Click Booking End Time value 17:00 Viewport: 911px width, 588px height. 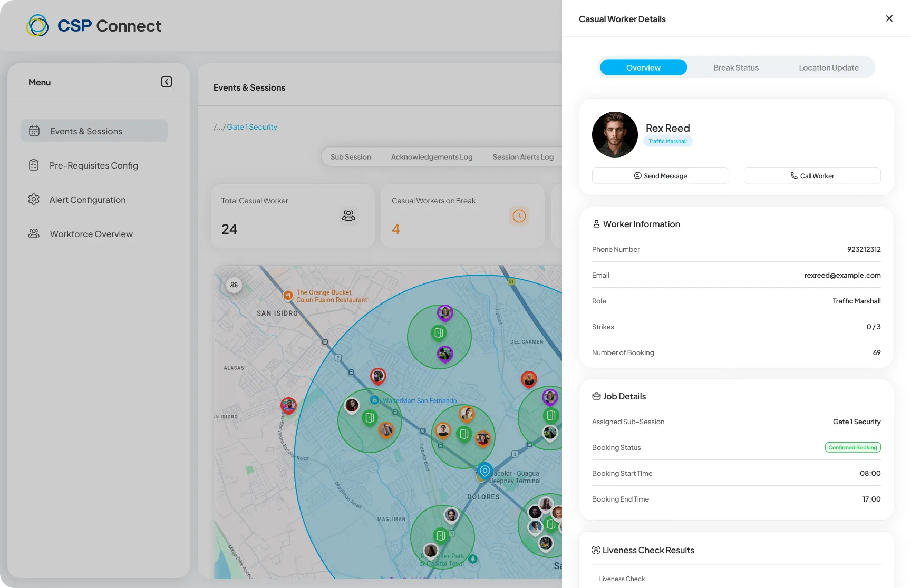[x=871, y=499]
